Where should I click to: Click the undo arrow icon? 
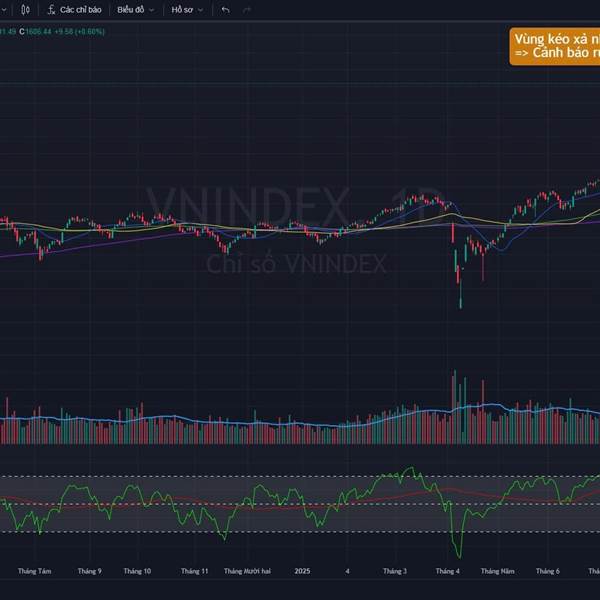click(226, 10)
